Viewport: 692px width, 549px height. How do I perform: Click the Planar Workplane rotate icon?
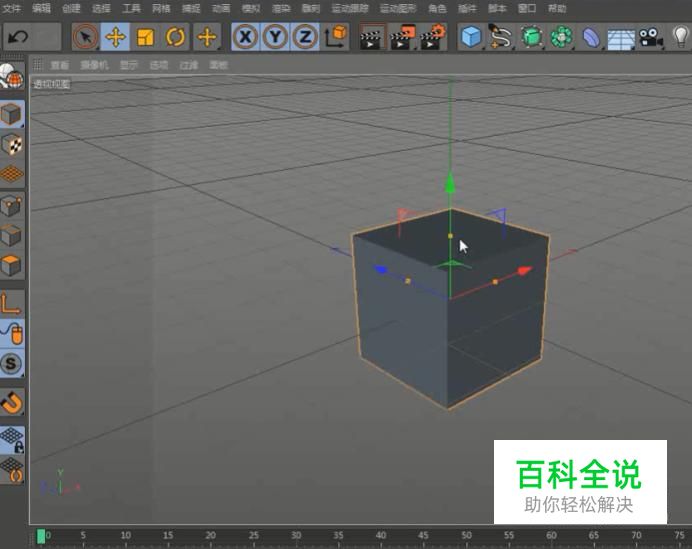click(12, 470)
